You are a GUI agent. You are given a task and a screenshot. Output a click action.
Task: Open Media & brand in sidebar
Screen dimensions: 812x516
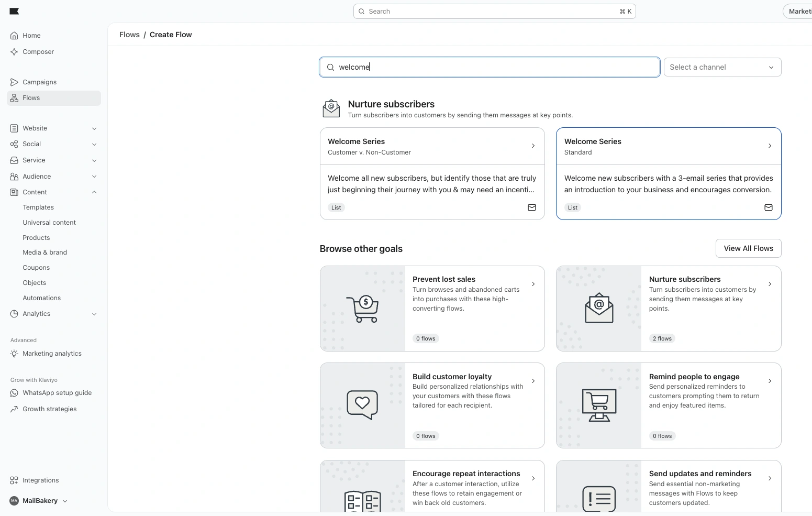point(45,252)
